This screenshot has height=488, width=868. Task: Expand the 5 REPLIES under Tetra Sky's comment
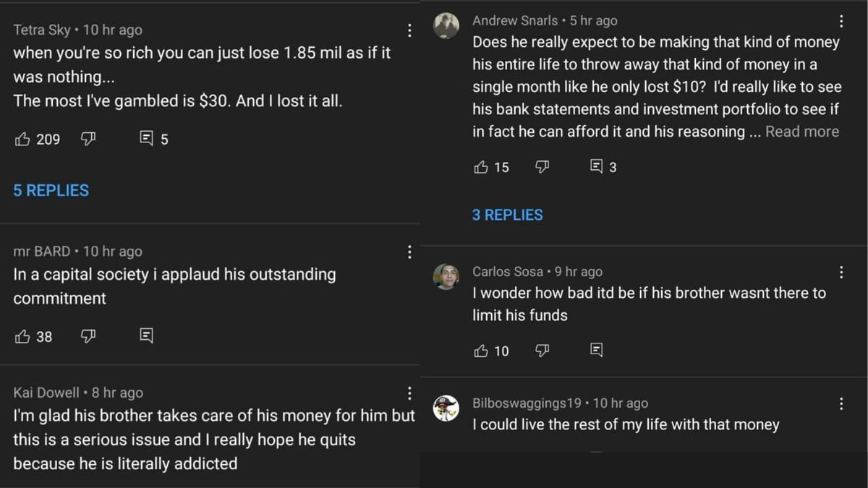click(51, 190)
